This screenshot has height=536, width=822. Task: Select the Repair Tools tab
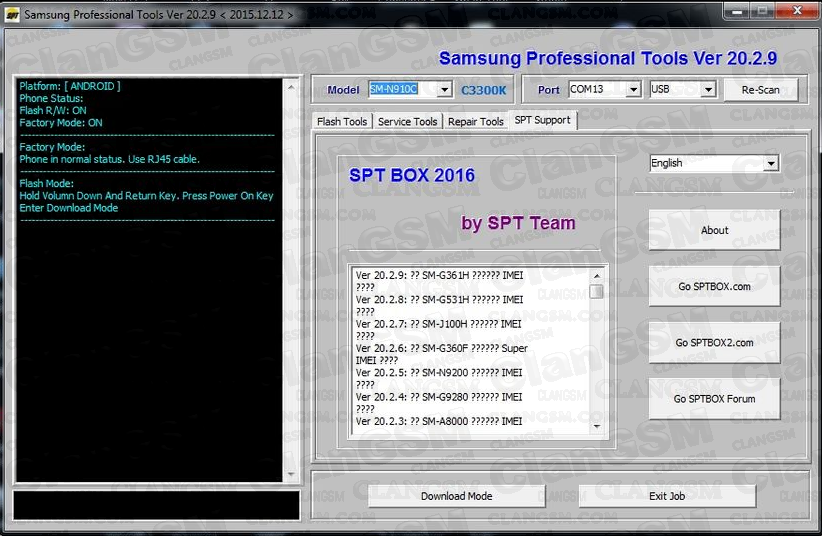[x=476, y=122]
